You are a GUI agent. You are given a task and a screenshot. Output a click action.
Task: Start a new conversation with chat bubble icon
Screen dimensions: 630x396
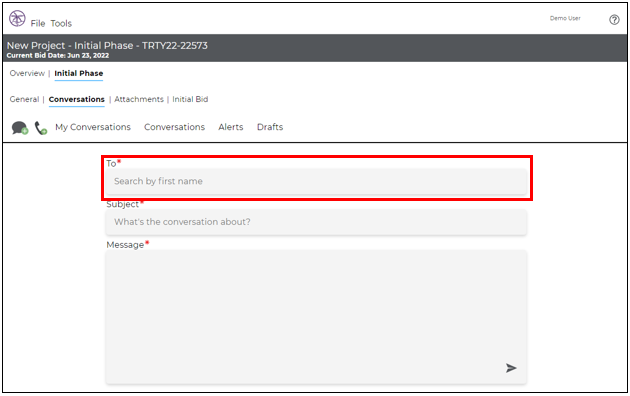click(x=20, y=128)
